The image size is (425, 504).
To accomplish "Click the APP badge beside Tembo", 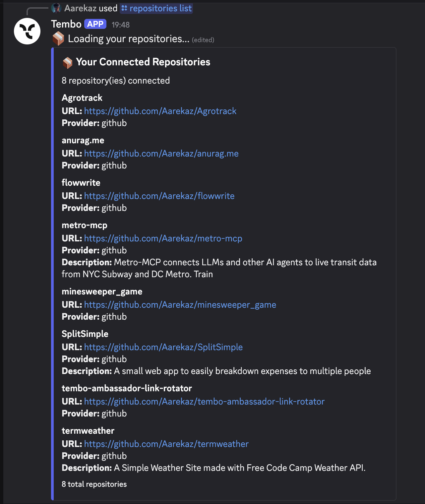I will pyautogui.click(x=94, y=24).
